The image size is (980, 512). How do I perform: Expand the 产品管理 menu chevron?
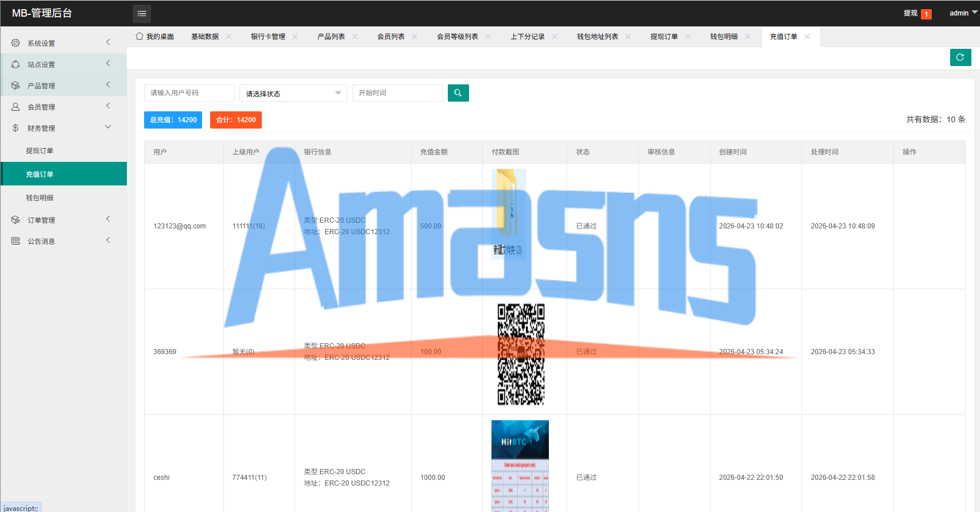[x=108, y=85]
